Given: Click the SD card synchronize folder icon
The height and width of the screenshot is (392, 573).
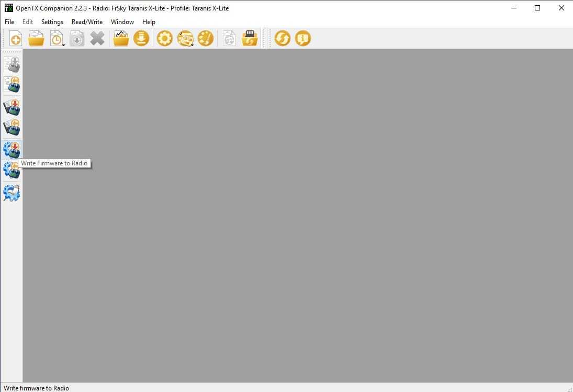Looking at the screenshot, I should pos(250,38).
